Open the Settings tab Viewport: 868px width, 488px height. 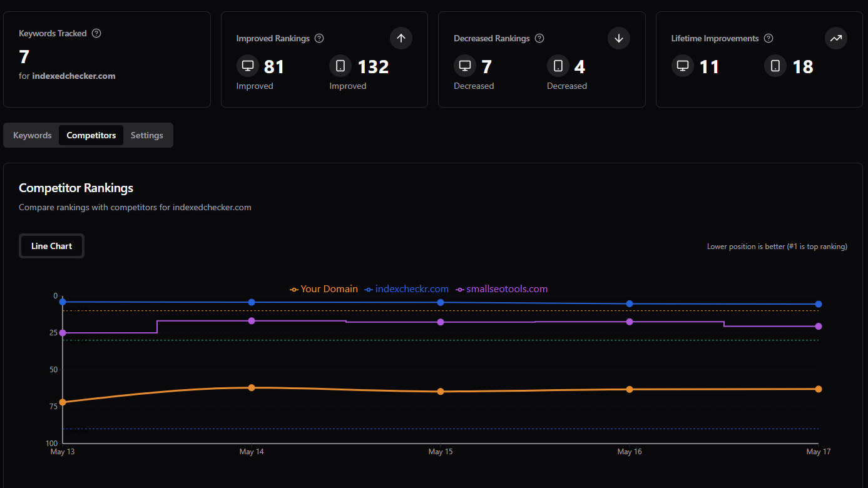tap(147, 135)
